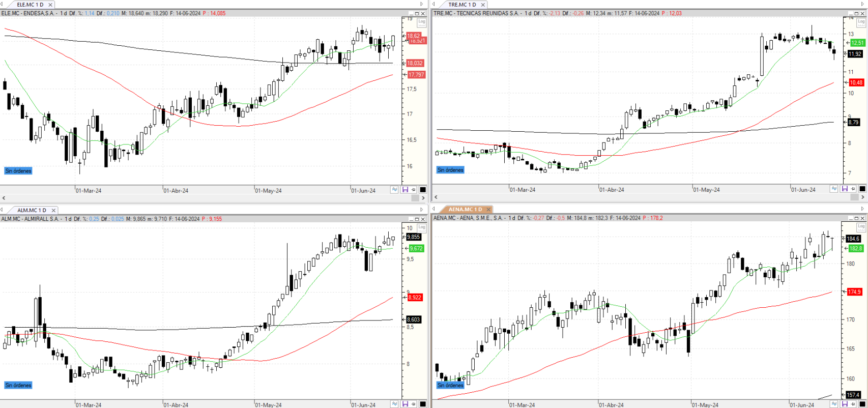Click Sin órdenes button in ELE.MC chart
The image size is (868, 408).
(x=18, y=171)
